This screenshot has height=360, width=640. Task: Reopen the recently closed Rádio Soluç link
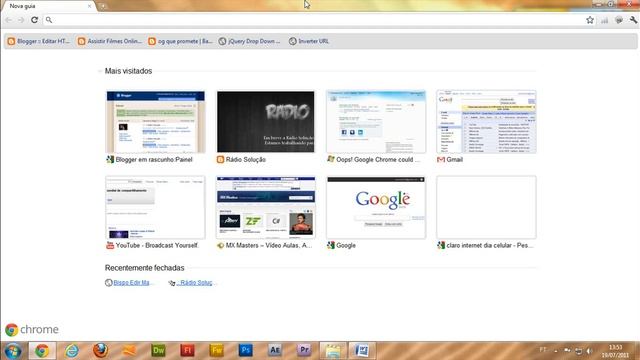click(x=196, y=282)
